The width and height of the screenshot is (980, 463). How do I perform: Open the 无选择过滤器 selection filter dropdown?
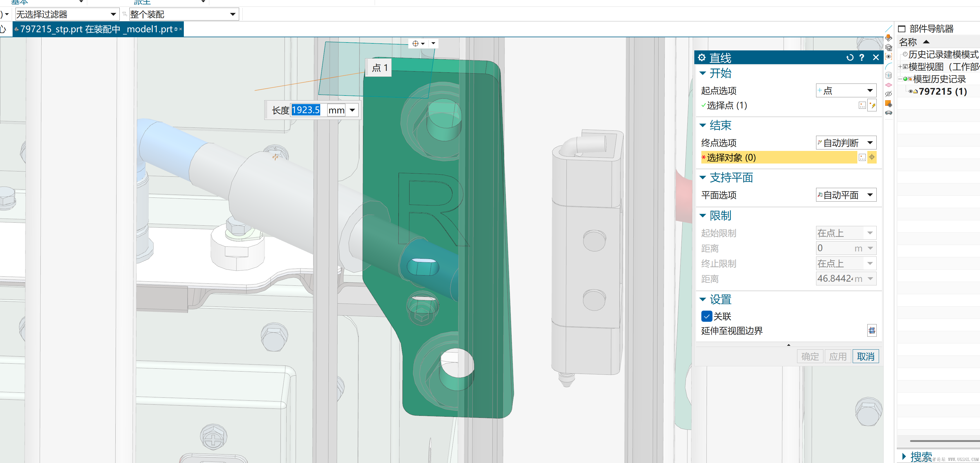113,14
